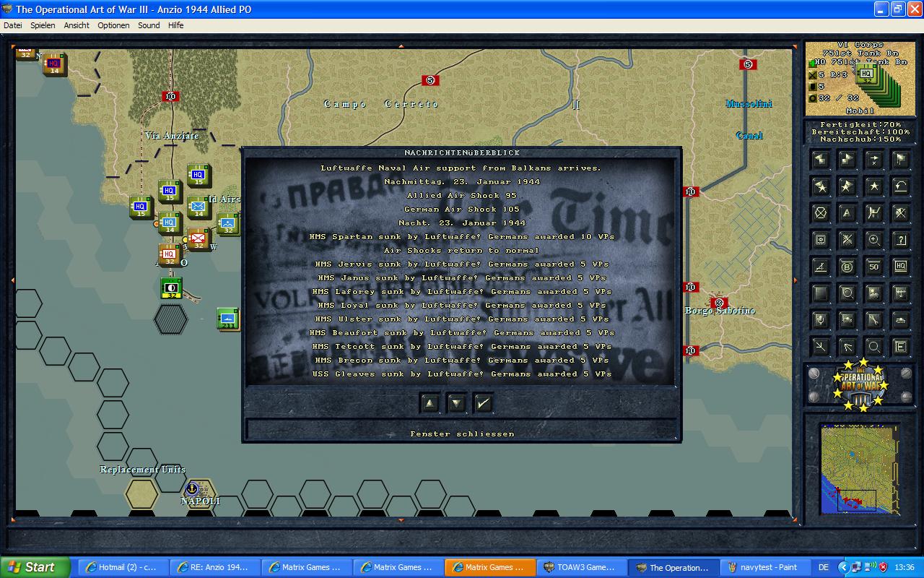
Task: Click the angle symbol icon button
Action: click(x=820, y=267)
